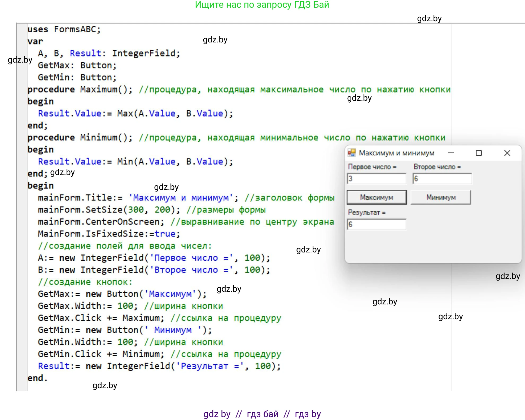Close the Максимум и минимум window
The height and width of the screenshot is (420, 525).
[x=507, y=153]
